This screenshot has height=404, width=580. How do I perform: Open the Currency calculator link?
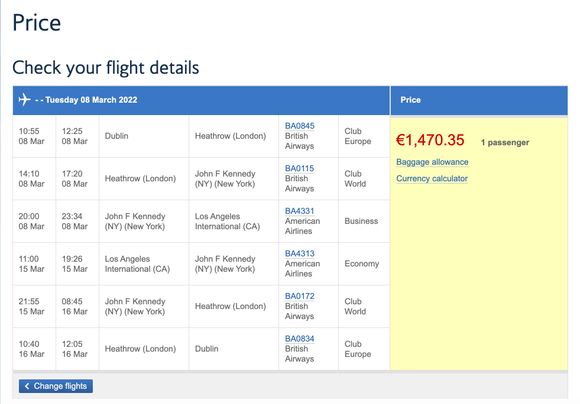coord(432,178)
